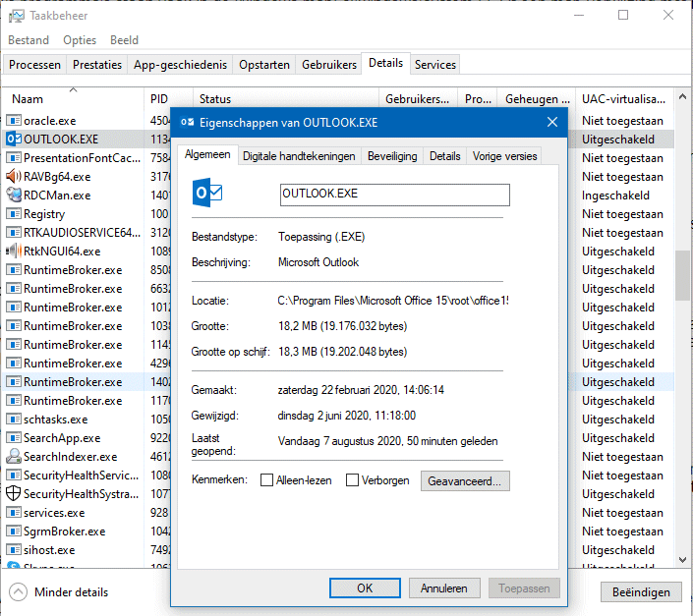Open the Opties menu
The width and height of the screenshot is (693, 616).
tap(80, 40)
